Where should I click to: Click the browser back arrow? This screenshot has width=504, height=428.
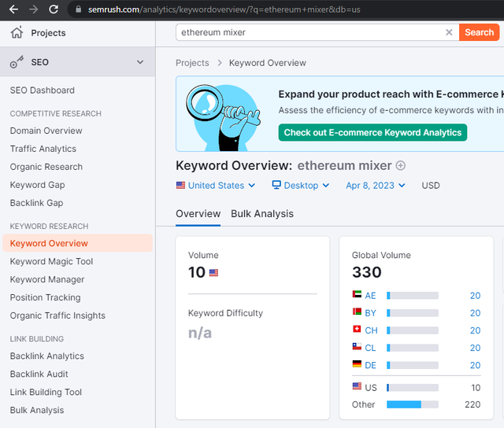click(13, 9)
